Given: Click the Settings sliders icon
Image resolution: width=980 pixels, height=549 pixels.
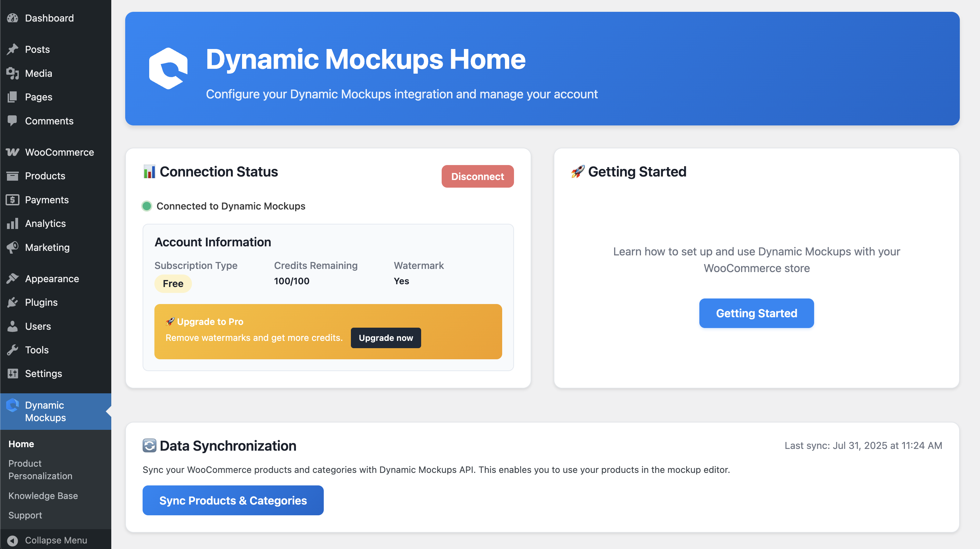Looking at the screenshot, I should point(13,373).
